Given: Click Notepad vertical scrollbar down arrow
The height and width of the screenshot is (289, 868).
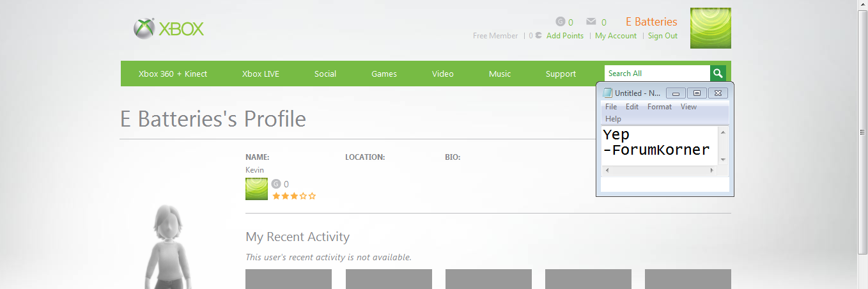Looking at the screenshot, I should click(x=723, y=160).
